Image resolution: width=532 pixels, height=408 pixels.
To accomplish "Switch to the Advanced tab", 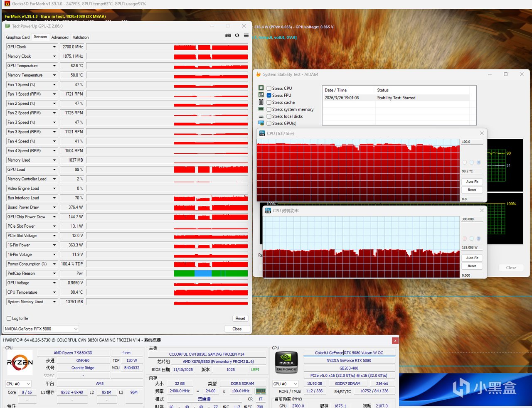I will (60, 37).
